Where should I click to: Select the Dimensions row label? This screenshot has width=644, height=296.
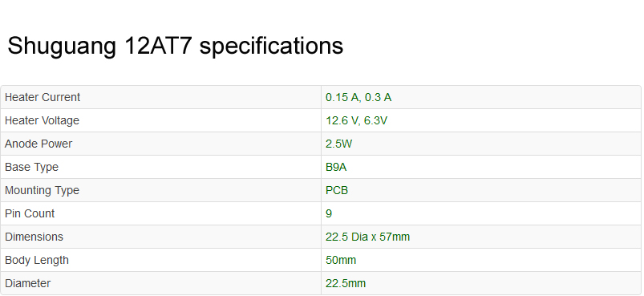point(34,237)
